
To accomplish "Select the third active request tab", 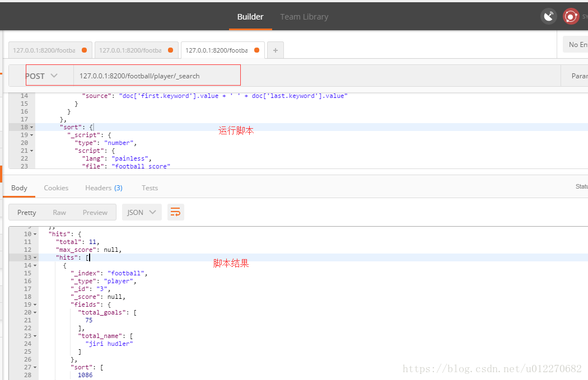I will tap(223, 50).
